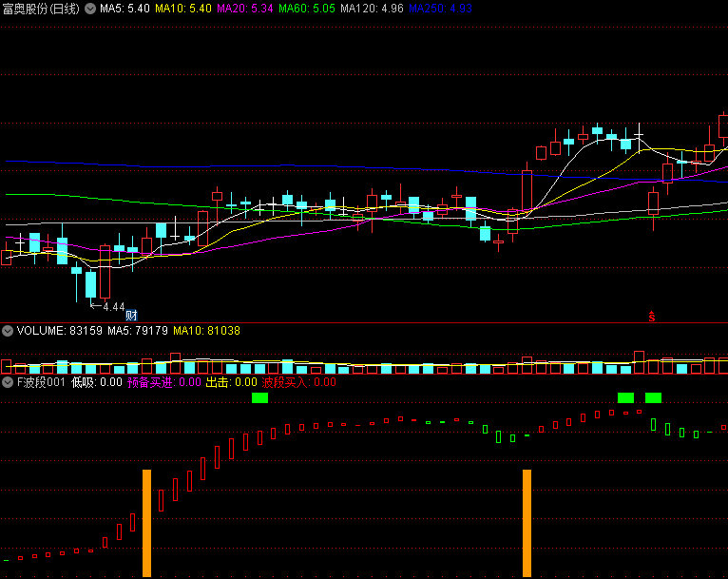Image resolution: width=728 pixels, height=579 pixels.
Task: Open the dropdown beside 富奥股份(日线) title
Action: pyautogui.click(x=90, y=9)
